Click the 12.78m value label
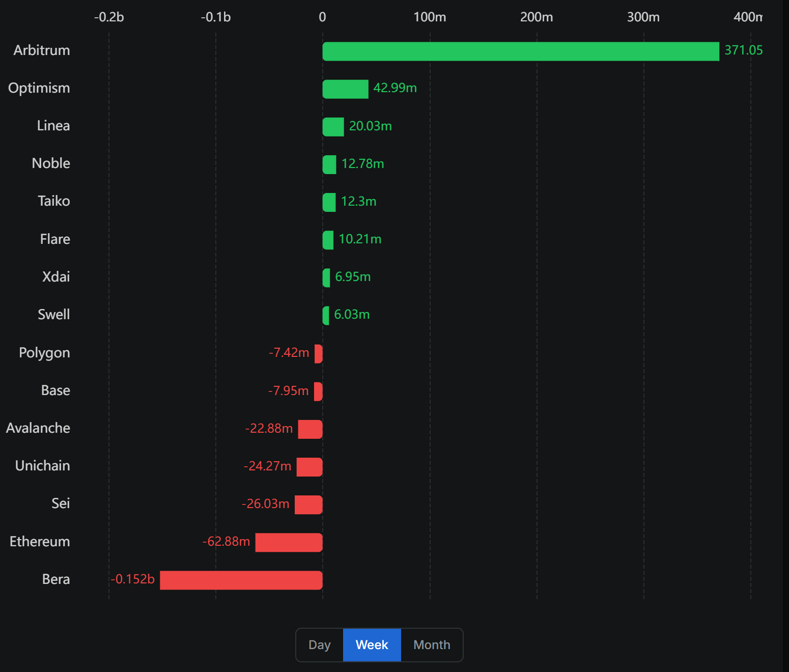This screenshot has width=789, height=672. point(363,163)
